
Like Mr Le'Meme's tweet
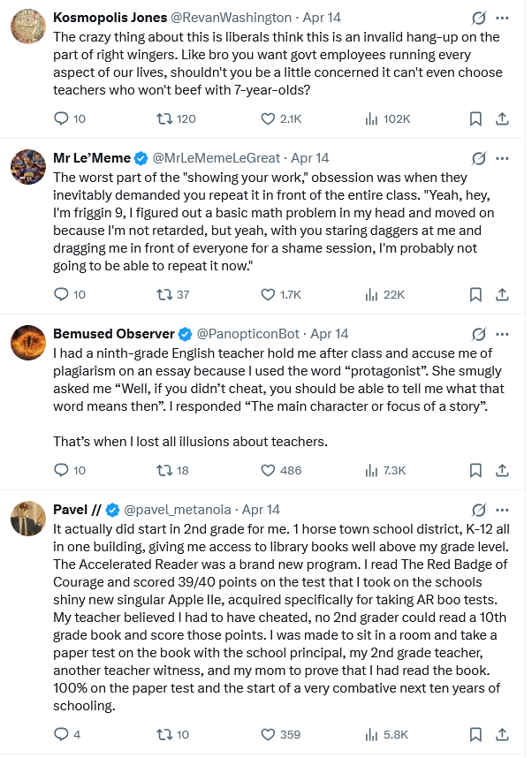coord(269,294)
